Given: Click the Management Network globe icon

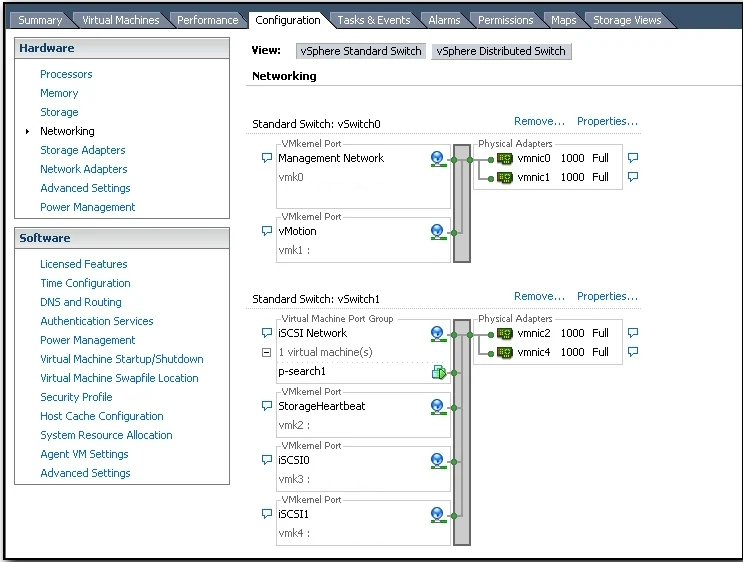Looking at the screenshot, I should tap(437, 159).
